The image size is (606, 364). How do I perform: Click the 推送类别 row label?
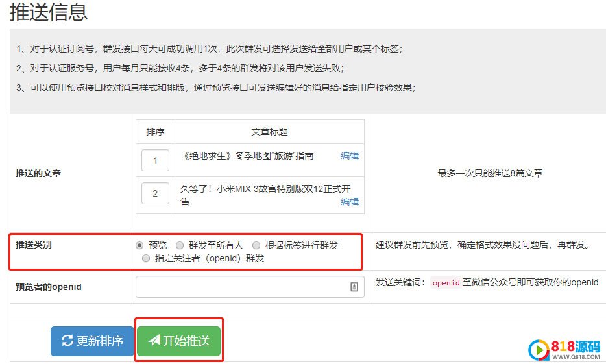tap(34, 245)
